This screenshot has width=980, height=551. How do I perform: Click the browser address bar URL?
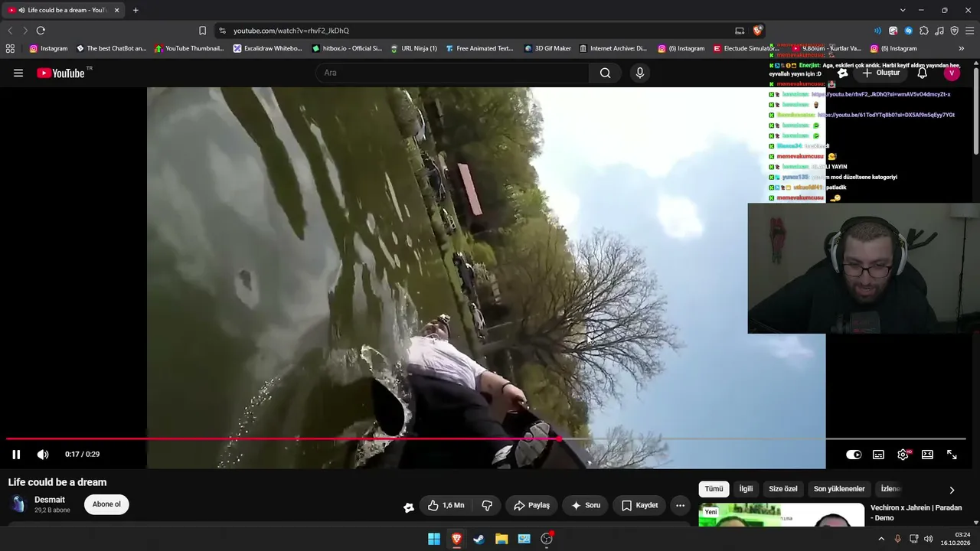tap(291, 31)
